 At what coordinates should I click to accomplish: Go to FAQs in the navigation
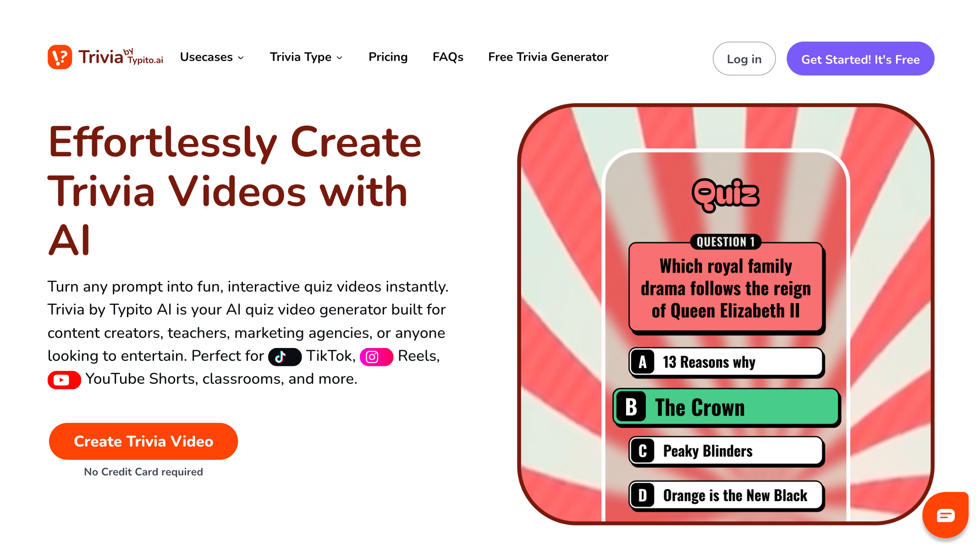(448, 57)
